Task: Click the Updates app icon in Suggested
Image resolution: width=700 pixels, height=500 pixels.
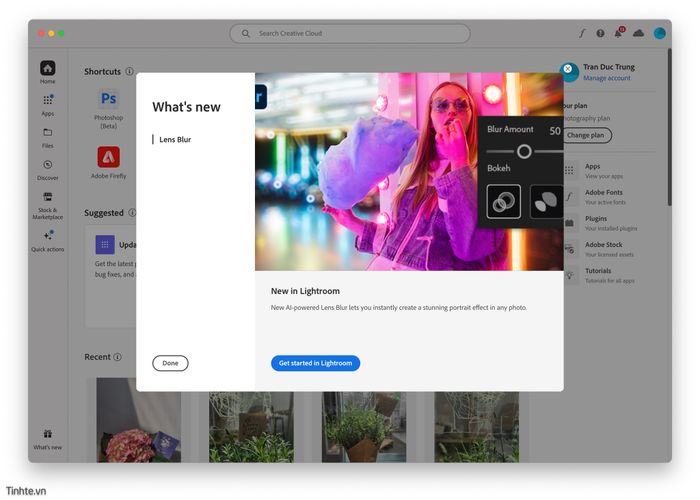Action: pos(105,245)
